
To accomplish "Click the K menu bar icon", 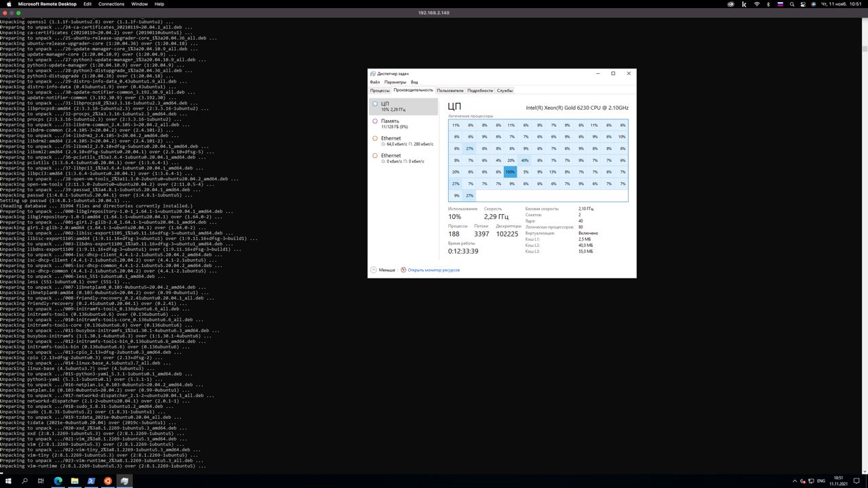I will click(744, 4).
